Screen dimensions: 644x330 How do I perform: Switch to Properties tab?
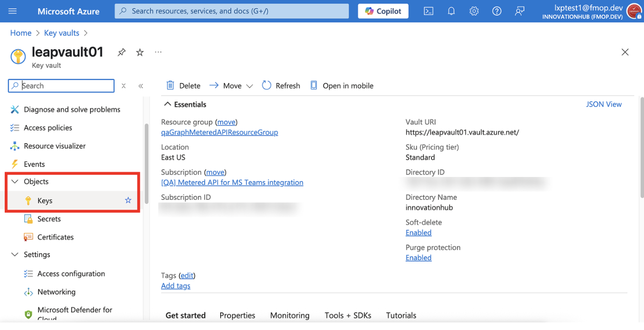(237, 315)
